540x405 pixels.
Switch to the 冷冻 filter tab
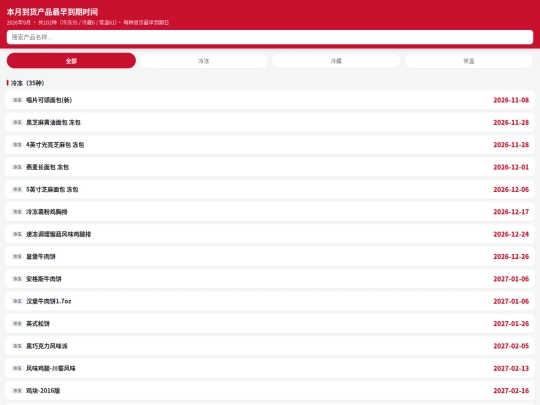pyautogui.click(x=204, y=61)
